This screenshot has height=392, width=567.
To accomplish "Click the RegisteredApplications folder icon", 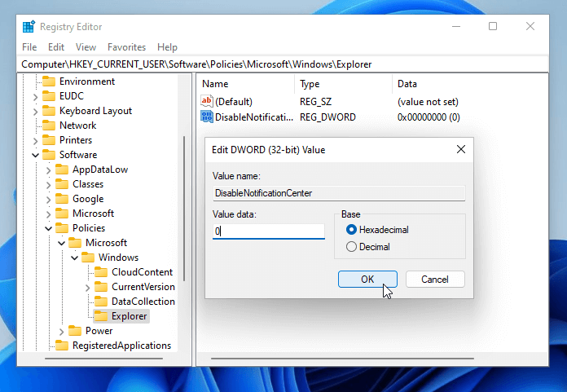I will pyautogui.click(x=62, y=346).
